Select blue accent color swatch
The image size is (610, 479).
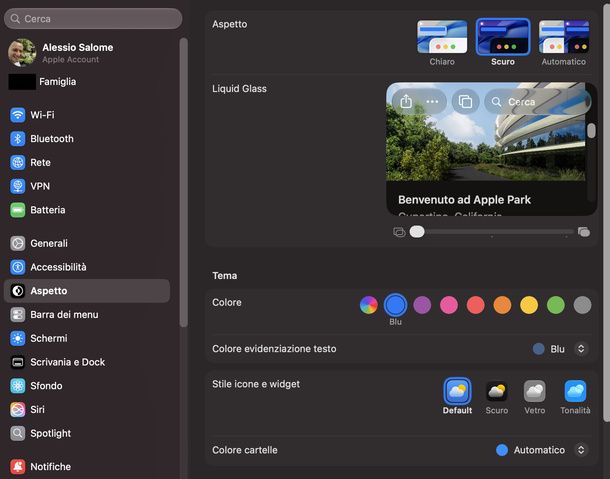pos(395,305)
